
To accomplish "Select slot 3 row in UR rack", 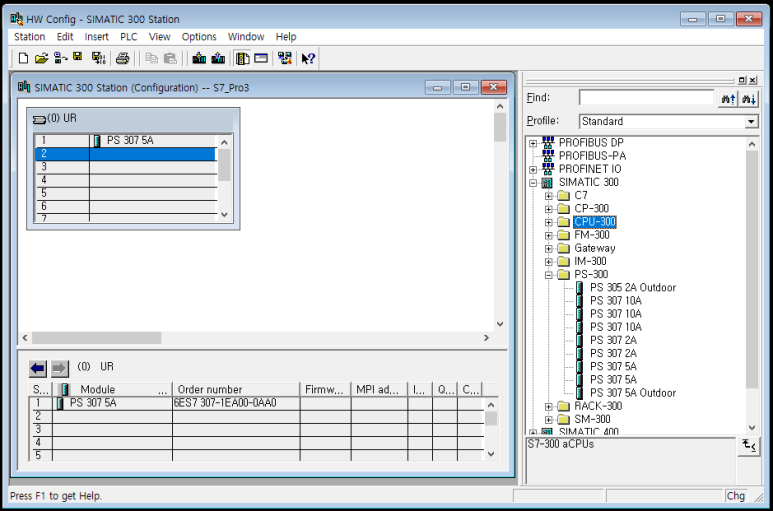I will tap(126, 167).
